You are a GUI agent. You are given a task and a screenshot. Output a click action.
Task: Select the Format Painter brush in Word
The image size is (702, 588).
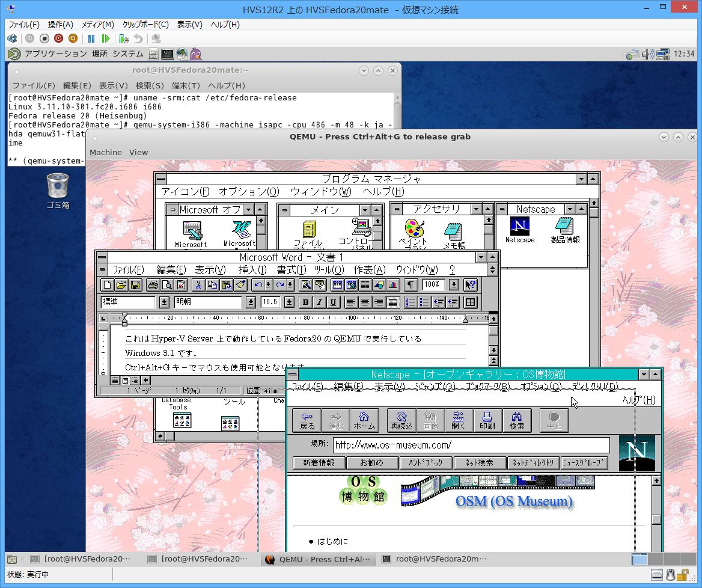click(240, 285)
